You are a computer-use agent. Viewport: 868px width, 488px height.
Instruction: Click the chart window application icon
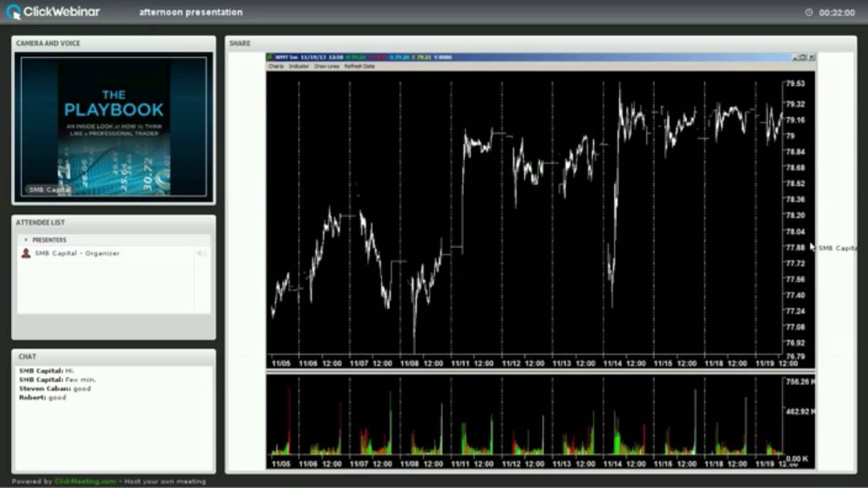(270, 58)
